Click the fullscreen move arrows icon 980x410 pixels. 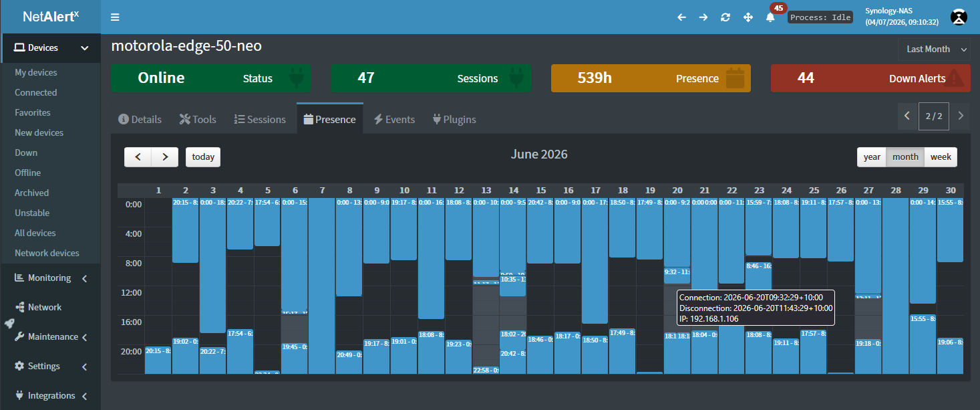point(748,17)
